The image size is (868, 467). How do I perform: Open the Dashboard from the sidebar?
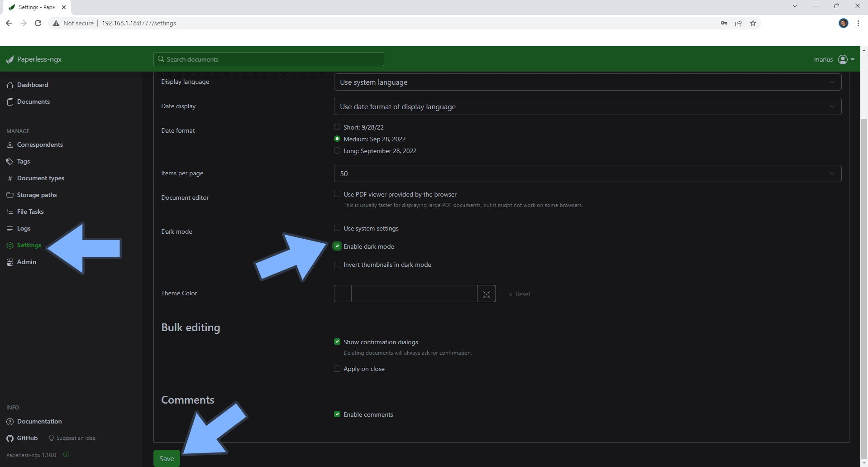click(32, 85)
